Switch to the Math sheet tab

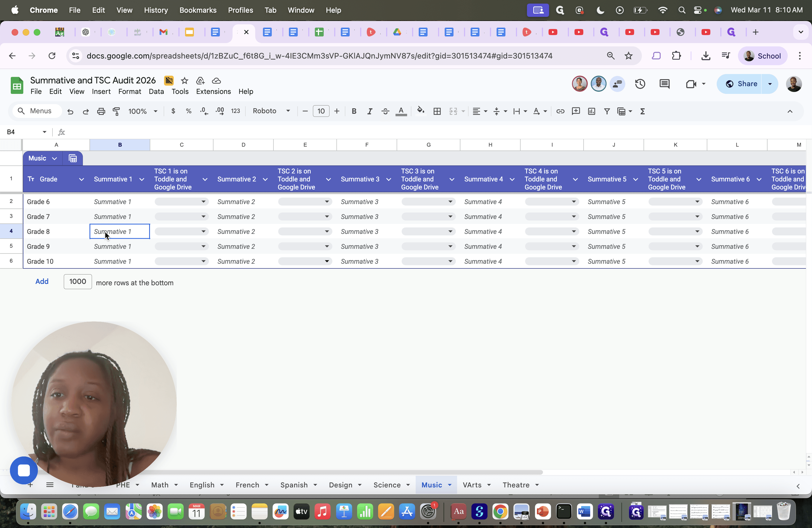click(160, 485)
